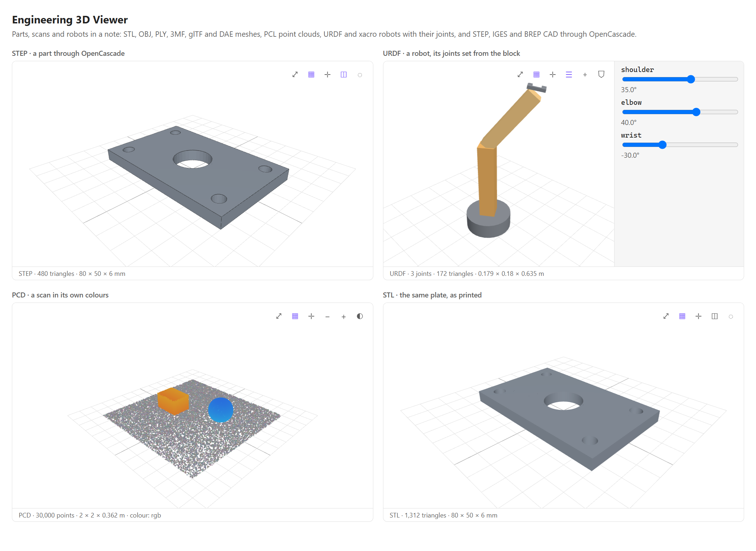Increase the point size in the PCD viewer
The image size is (756, 551).
click(343, 316)
